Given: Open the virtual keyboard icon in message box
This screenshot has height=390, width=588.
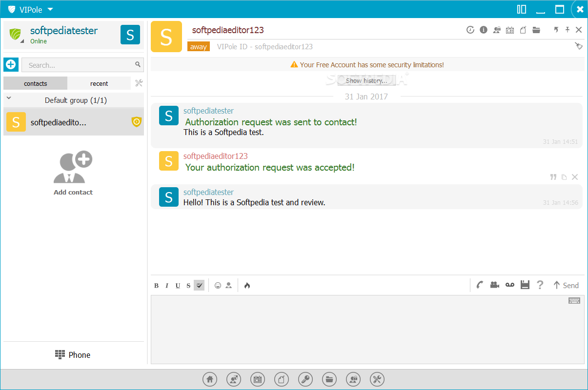Looking at the screenshot, I should coord(574,301).
